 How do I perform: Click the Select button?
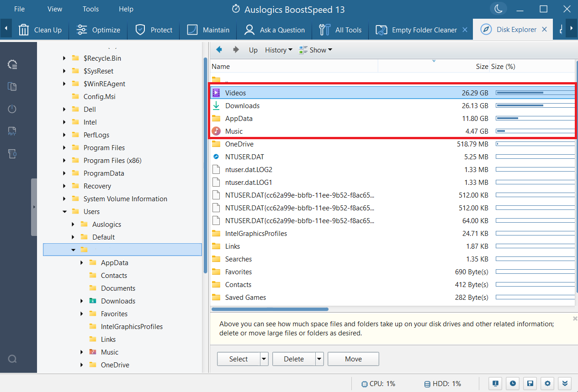(239, 359)
